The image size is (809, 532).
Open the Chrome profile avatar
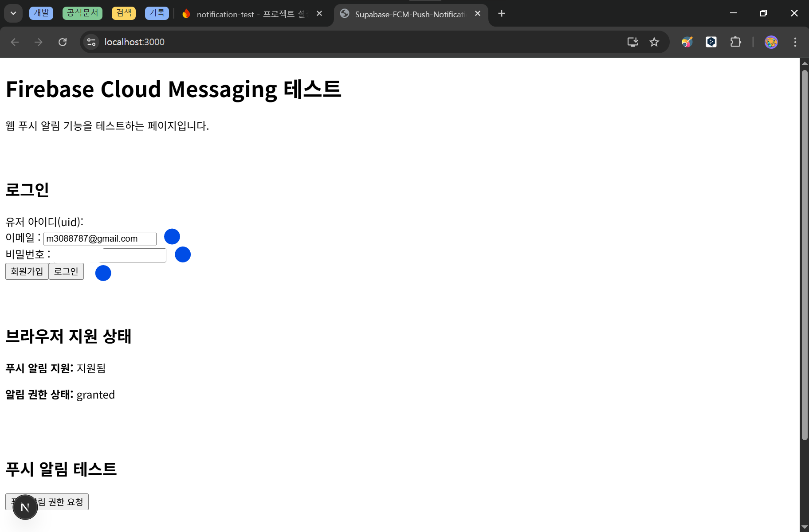point(771,42)
